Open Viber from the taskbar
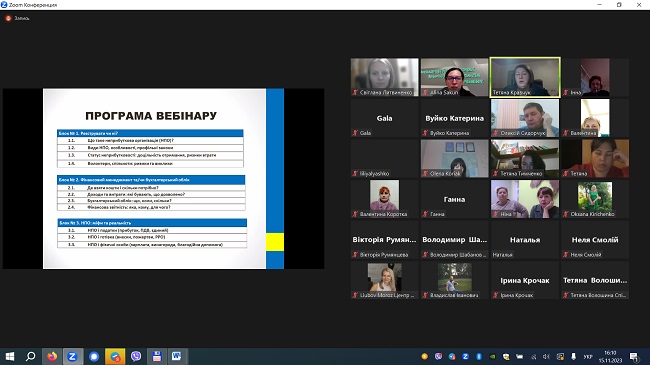 [x=136, y=356]
